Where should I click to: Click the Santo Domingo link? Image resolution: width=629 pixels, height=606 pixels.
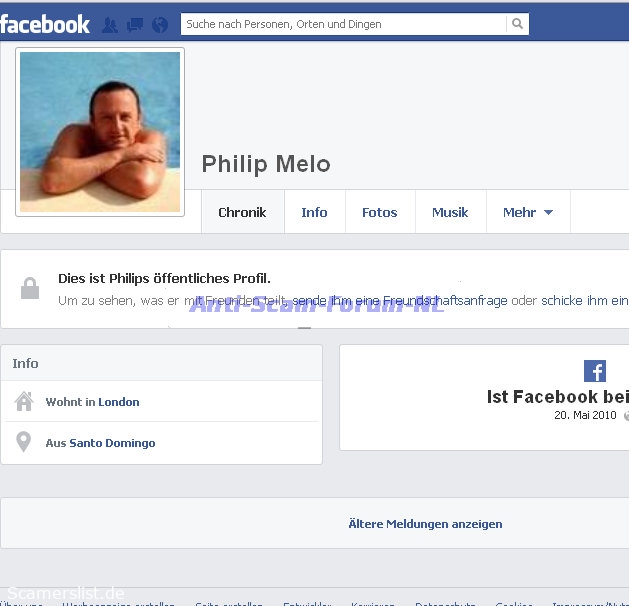(x=112, y=443)
